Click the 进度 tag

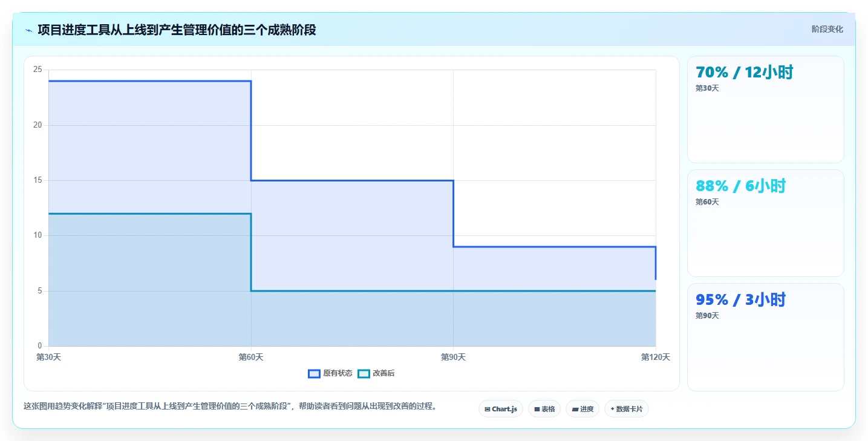click(x=582, y=409)
